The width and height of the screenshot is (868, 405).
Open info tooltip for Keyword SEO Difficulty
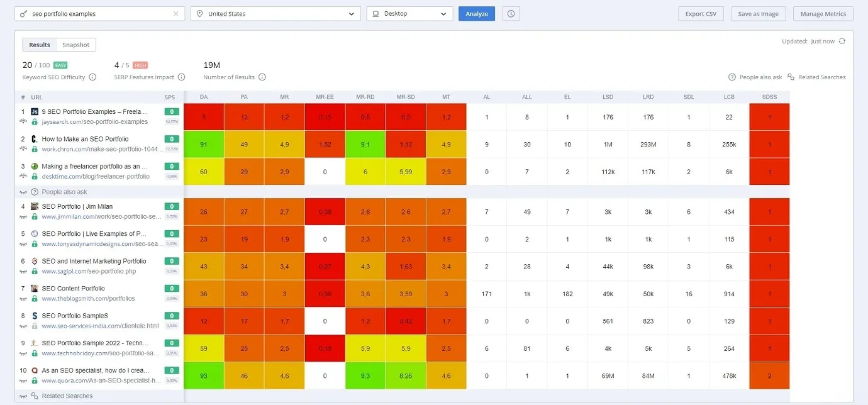coord(92,77)
